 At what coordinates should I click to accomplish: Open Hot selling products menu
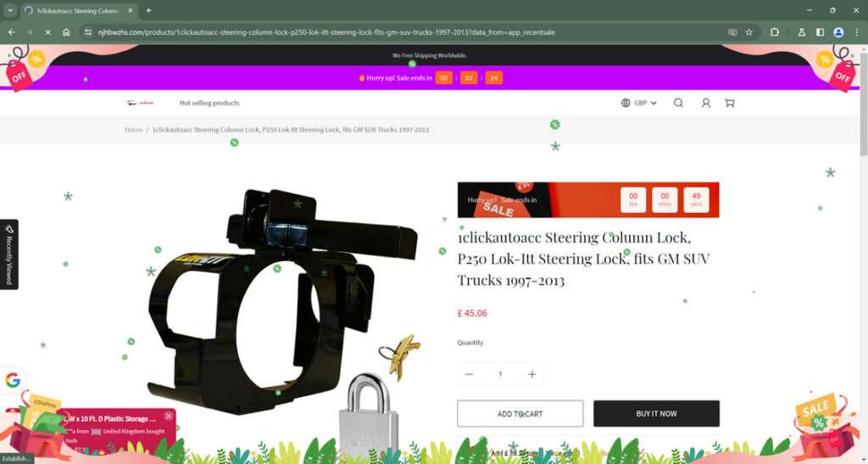[209, 103]
